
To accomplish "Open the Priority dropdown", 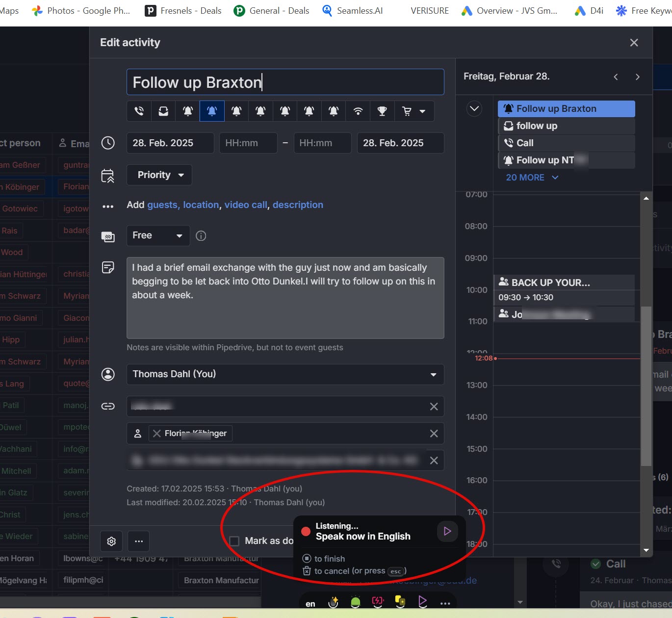I will (x=159, y=175).
